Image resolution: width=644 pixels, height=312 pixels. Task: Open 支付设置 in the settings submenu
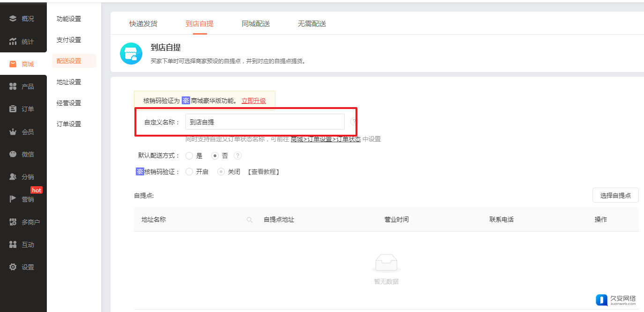tap(69, 40)
